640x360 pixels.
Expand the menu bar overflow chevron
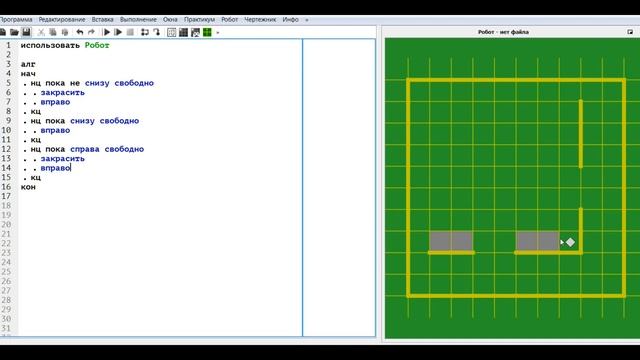(x=307, y=20)
